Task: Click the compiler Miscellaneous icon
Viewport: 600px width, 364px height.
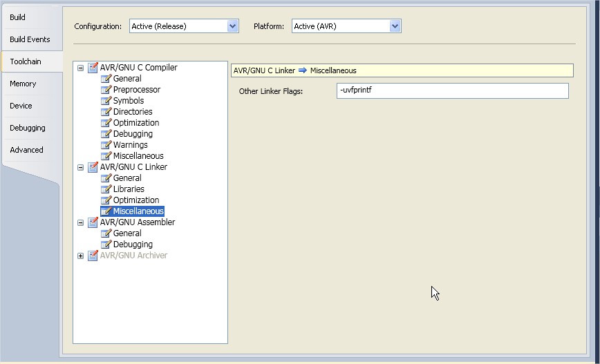Action: (x=106, y=156)
